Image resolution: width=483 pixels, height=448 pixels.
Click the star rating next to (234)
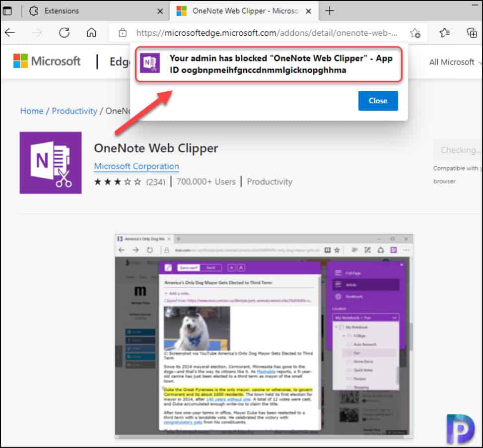click(x=118, y=182)
